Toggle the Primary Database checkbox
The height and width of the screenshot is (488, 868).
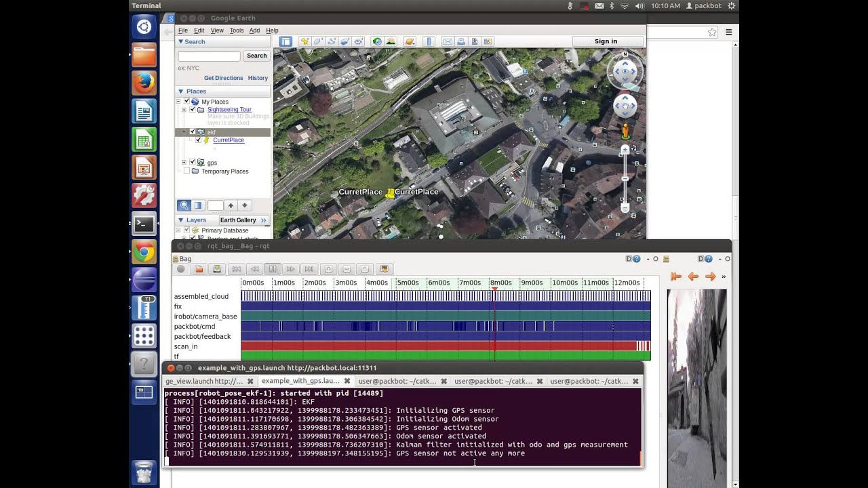pos(186,230)
